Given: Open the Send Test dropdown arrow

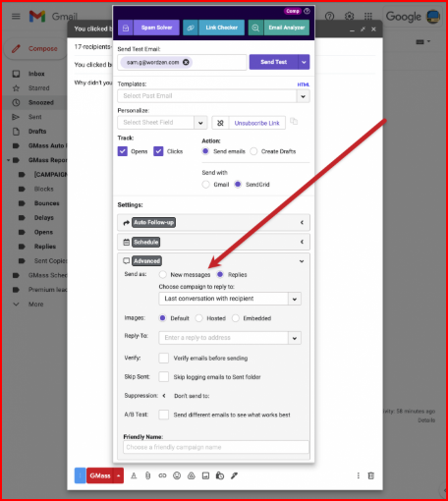Looking at the screenshot, I should (304, 62).
